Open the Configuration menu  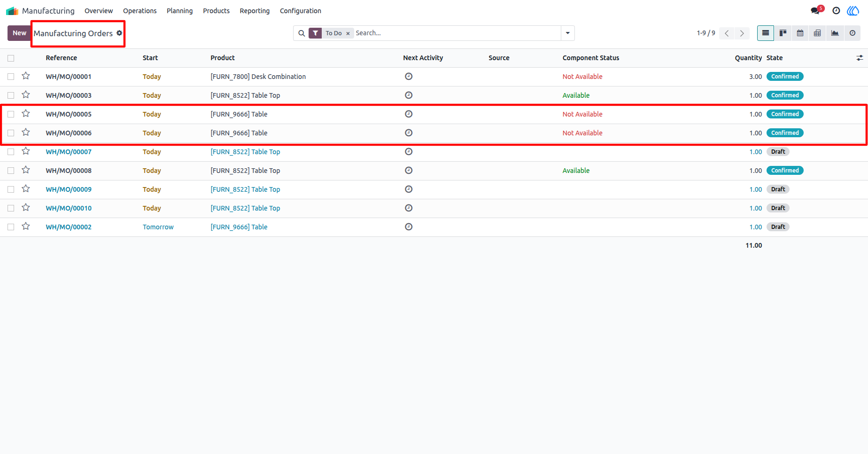(301, 11)
